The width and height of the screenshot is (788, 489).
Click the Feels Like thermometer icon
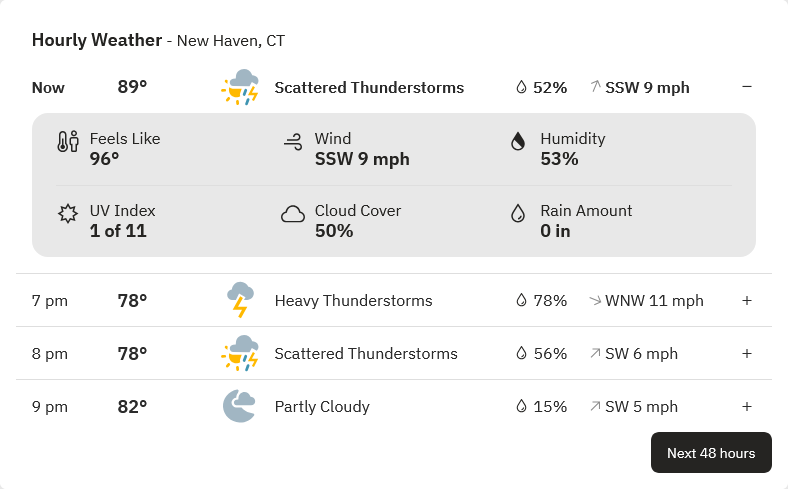click(x=68, y=141)
